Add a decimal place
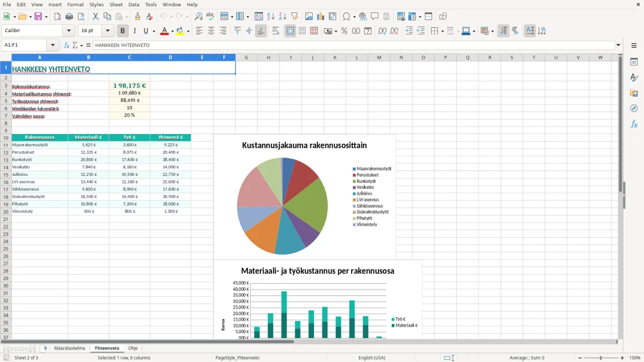The width and height of the screenshot is (644, 362). point(383,31)
